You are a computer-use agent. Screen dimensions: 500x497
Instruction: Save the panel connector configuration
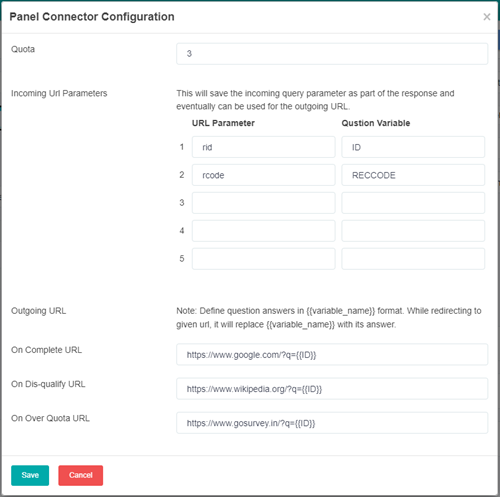(x=30, y=475)
